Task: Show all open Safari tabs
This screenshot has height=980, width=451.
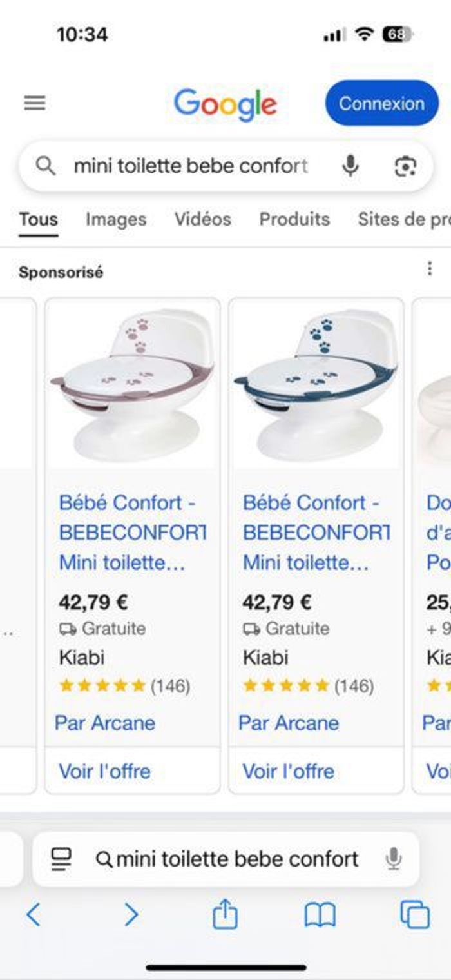Action: [415, 914]
